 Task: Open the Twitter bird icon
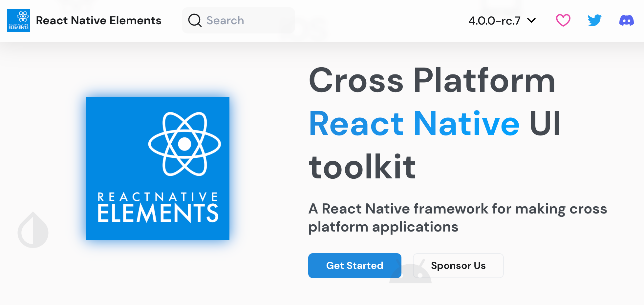[x=594, y=20]
